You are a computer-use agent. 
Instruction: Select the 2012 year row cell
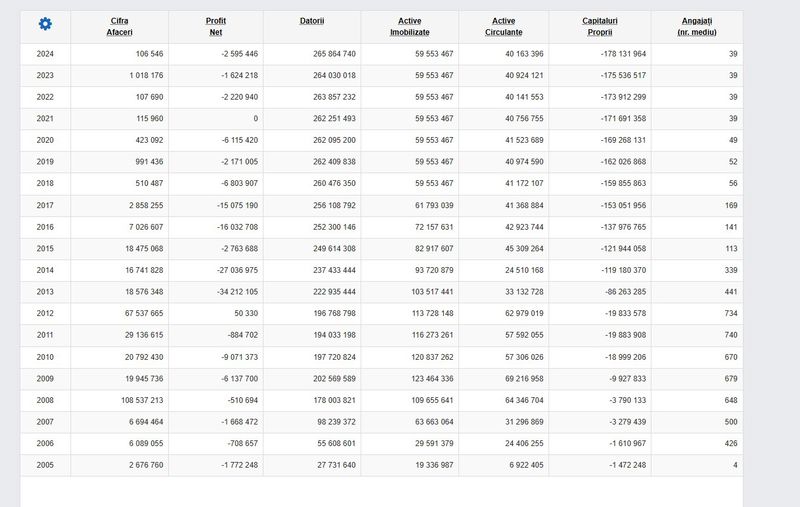point(45,314)
